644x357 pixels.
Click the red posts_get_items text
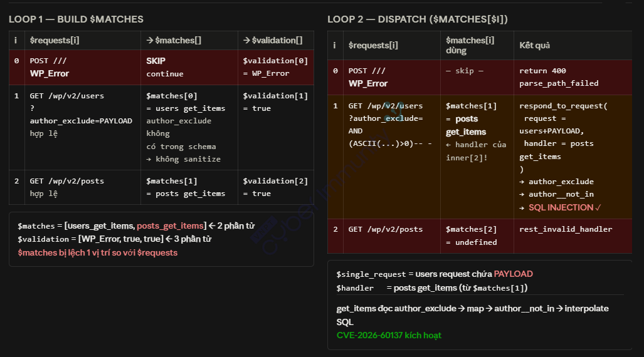pos(170,225)
